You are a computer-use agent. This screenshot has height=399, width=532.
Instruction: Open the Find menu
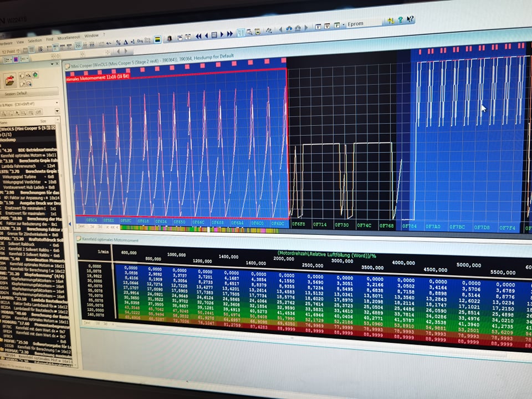pos(49,39)
